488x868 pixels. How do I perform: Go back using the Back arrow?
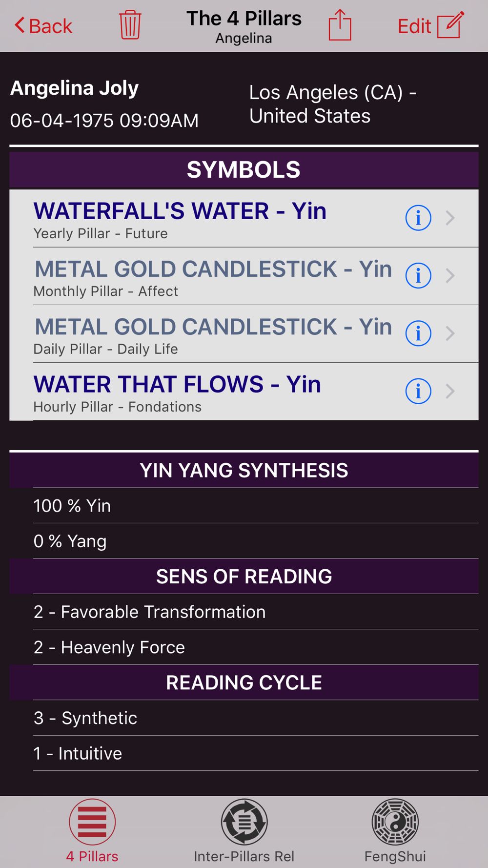tap(43, 26)
